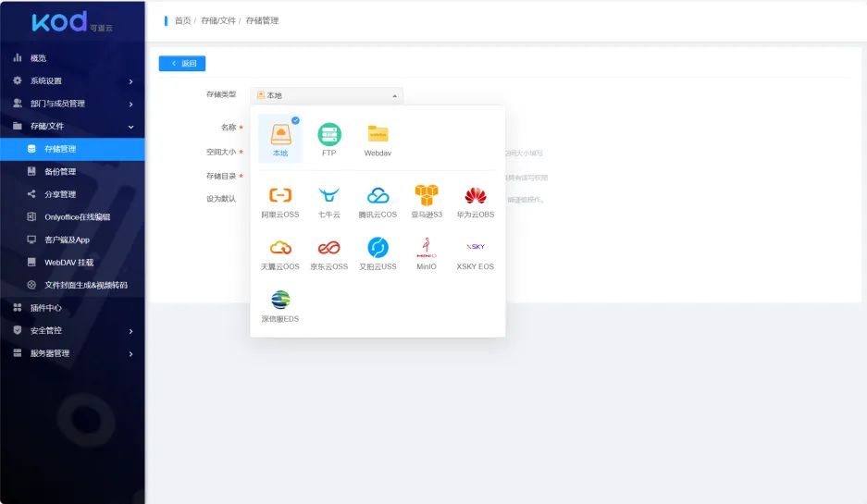867x504 pixels.
Task: Select 腾讯云COS storage option
Action: click(378, 202)
